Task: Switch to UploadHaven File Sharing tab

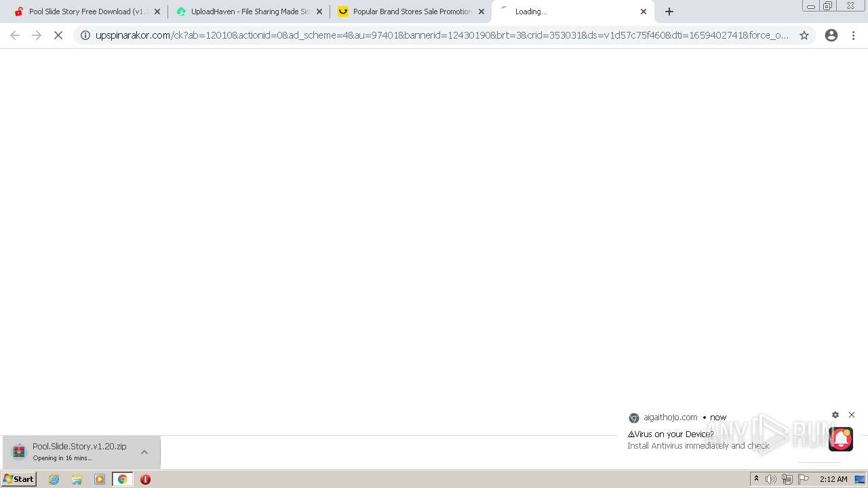Action: 248,12
